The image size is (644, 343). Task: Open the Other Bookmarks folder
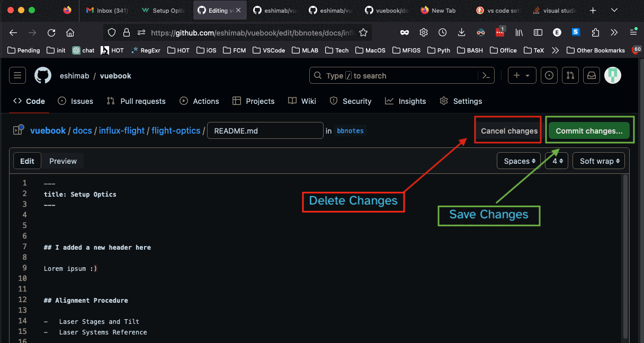click(x=596, y=50)
